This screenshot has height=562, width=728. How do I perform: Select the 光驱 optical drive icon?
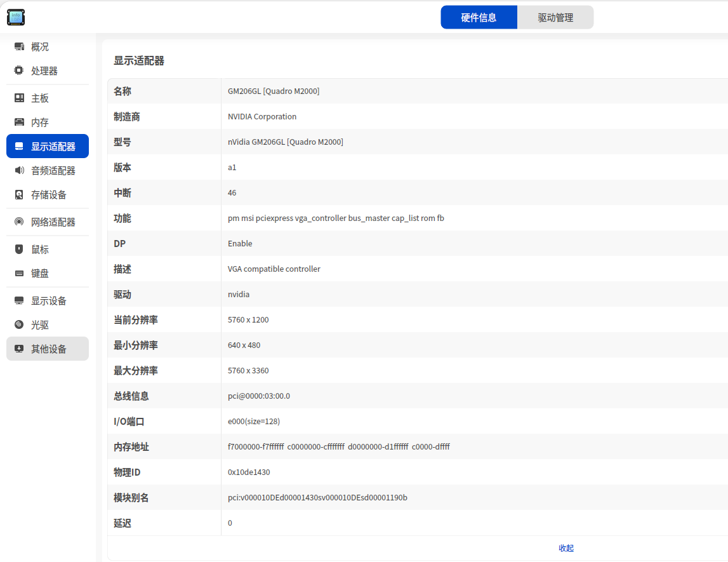19,324
